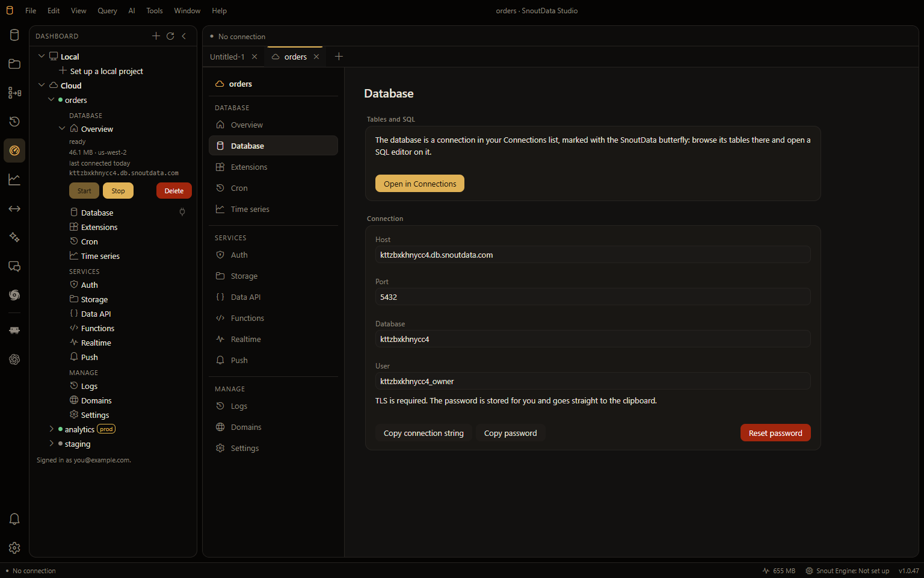
Task: Click the Host field
Action: 593,255
